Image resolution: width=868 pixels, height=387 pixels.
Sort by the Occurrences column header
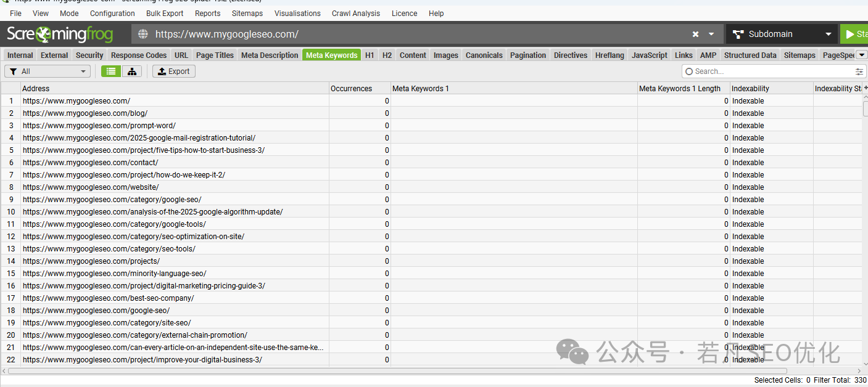tap(360, 88)
